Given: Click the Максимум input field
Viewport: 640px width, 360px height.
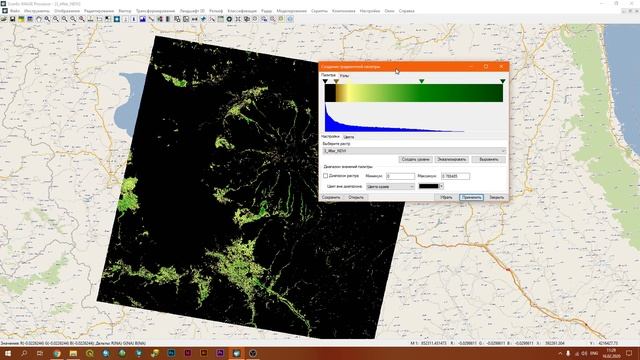Looking at the screenshot, I should click(x=456, y=176).
